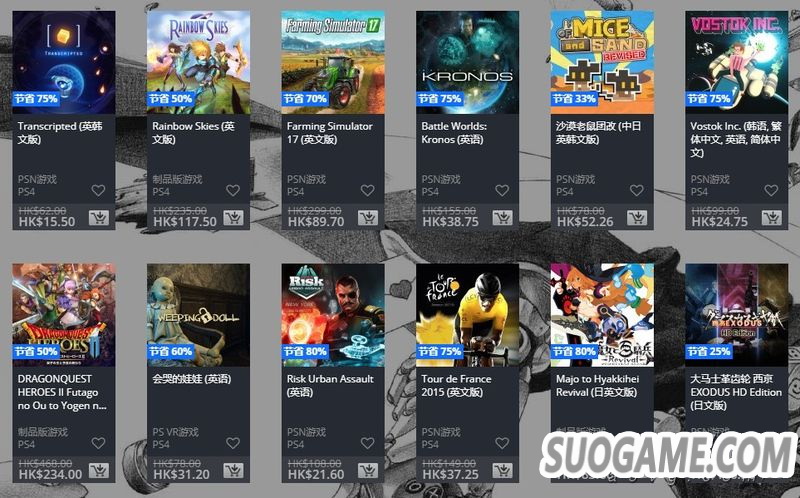Screen dimensions: 800x498
Task: Add Tour de France 2015 to cart
Action: (503, 470)
